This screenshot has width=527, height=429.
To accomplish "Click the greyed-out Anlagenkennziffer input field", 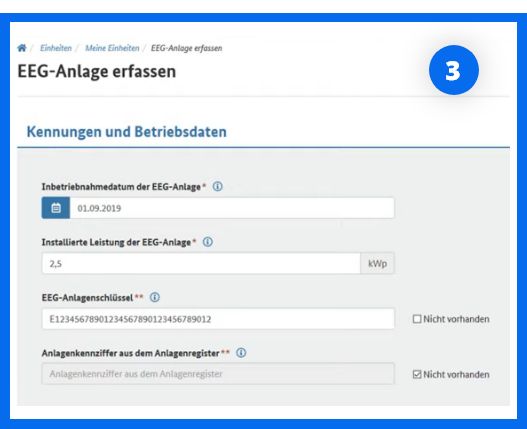I will pyautogui.click(x=218, y=374).
